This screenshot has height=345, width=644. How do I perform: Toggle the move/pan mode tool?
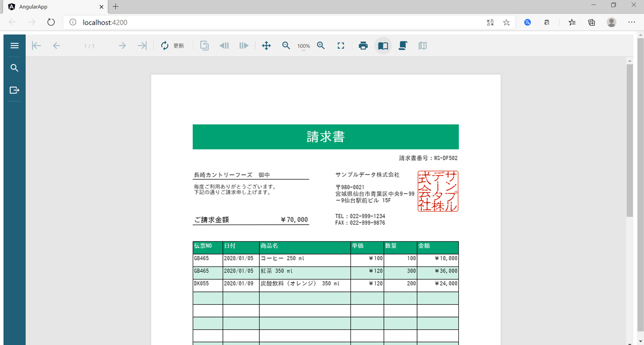[266, 46]
